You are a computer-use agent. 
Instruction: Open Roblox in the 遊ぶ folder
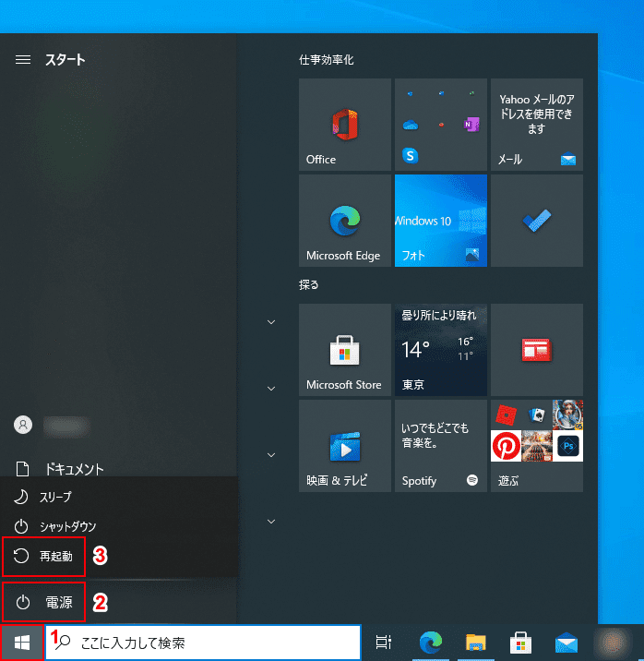[506, 415]
